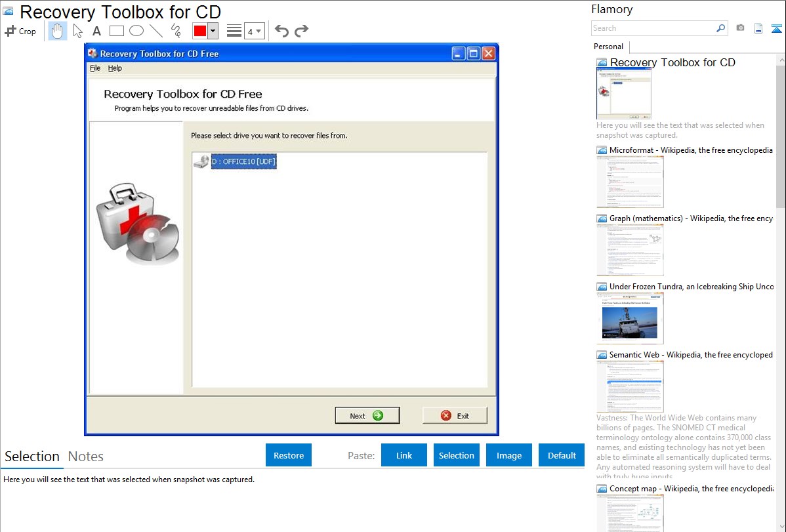
Task: Select the straight line tool
Action: point(156,31)
